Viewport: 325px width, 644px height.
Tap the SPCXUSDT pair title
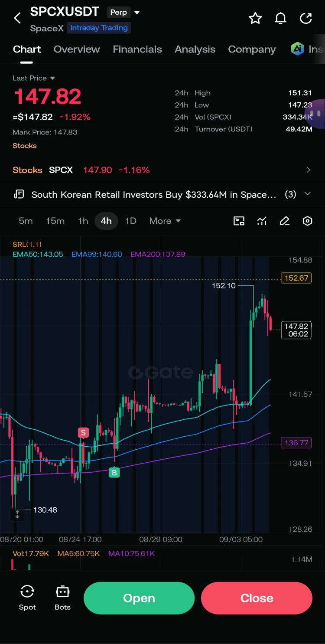point(65,12)
